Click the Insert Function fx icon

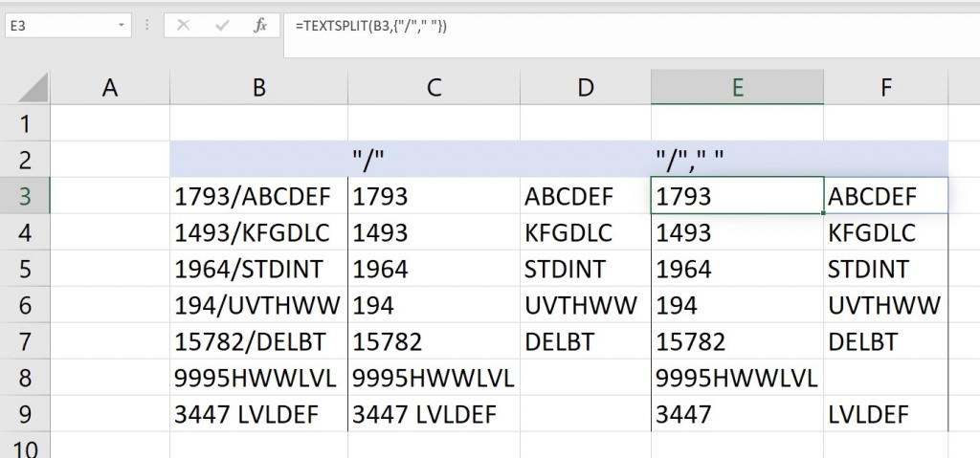coord(260,26)
